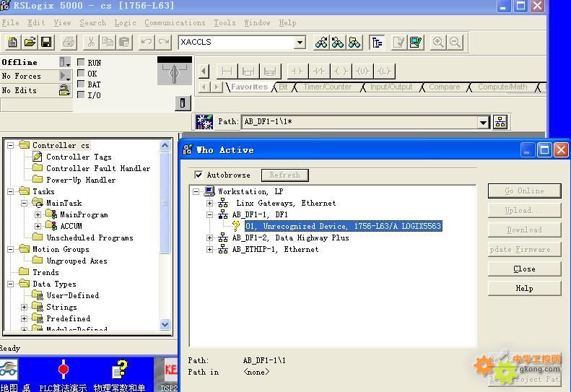The width and height of the screenshot is (571, 392).
Task: Click the Upload button
Action: [524, 210]
